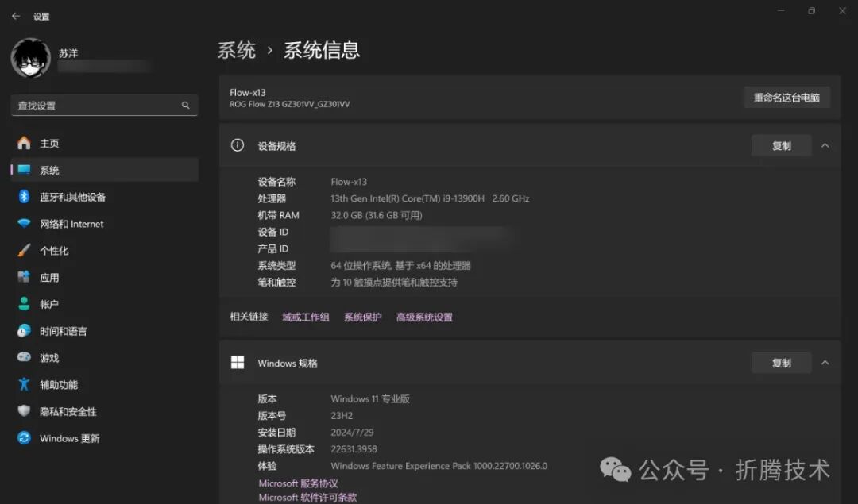Select the OS build 22631.3958
858x504 pixels.
(x=354, y=449)
